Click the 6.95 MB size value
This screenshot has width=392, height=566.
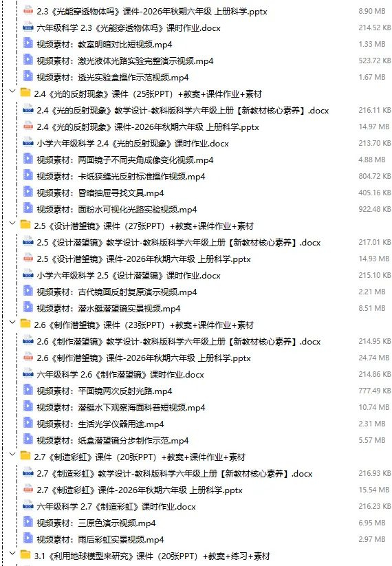(372, 523)
